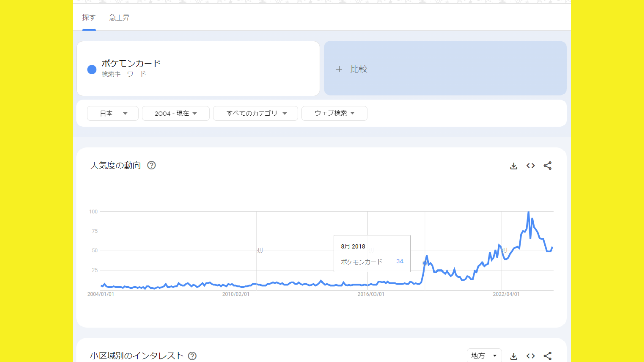The image size is (644, 362).
Task: Click the plus icon in the 比較 card
Action: [x=339, y=69]
